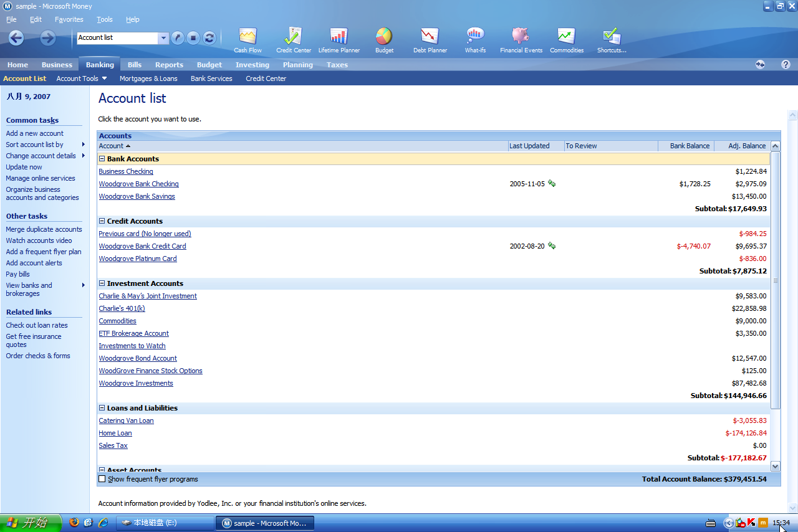This screenshot has height=532, width=798.
Task: Launch the What-ifs calculator
Action: point(475,39)
